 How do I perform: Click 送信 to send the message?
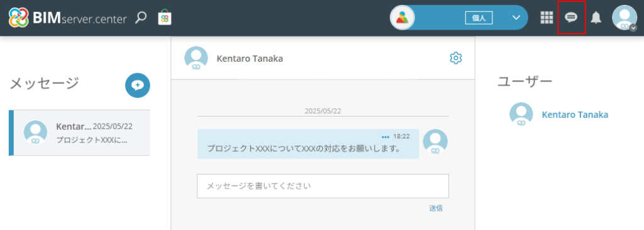436,208
